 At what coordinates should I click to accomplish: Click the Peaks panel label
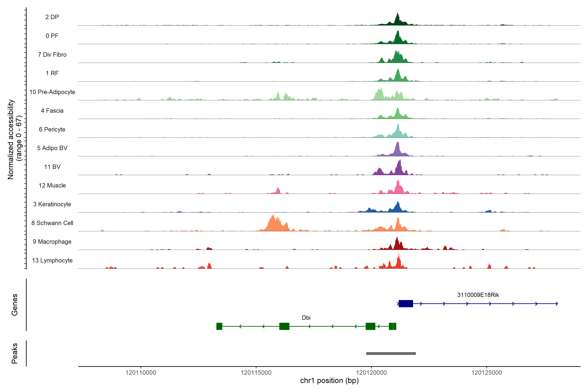click(x=15, y=353)
